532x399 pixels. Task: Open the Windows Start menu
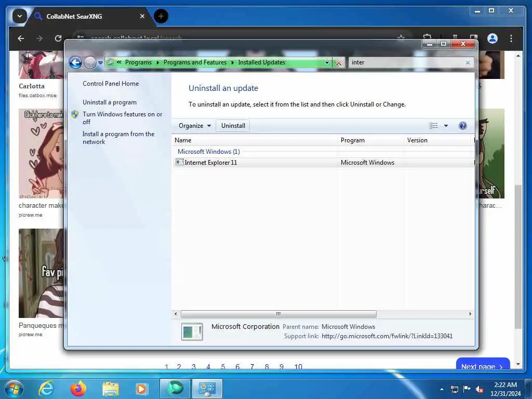14,389
